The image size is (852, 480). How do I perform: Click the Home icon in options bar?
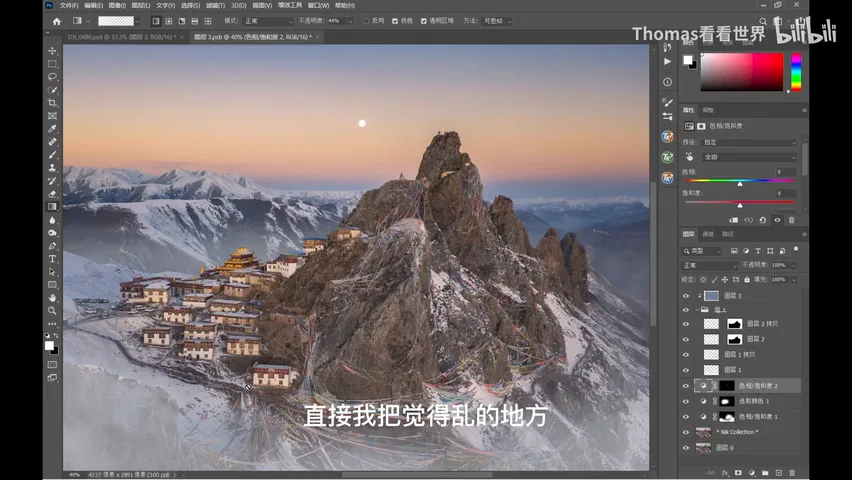point(57,21)
